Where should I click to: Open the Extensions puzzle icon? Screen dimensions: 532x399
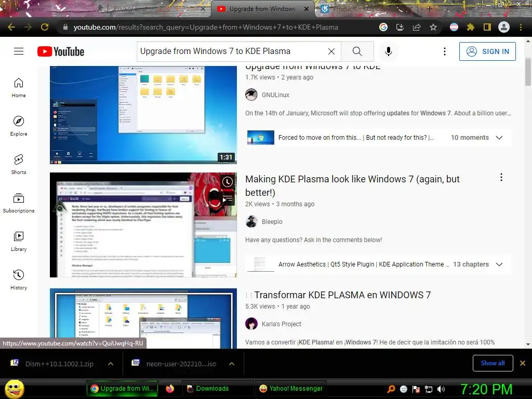point(470,27)
